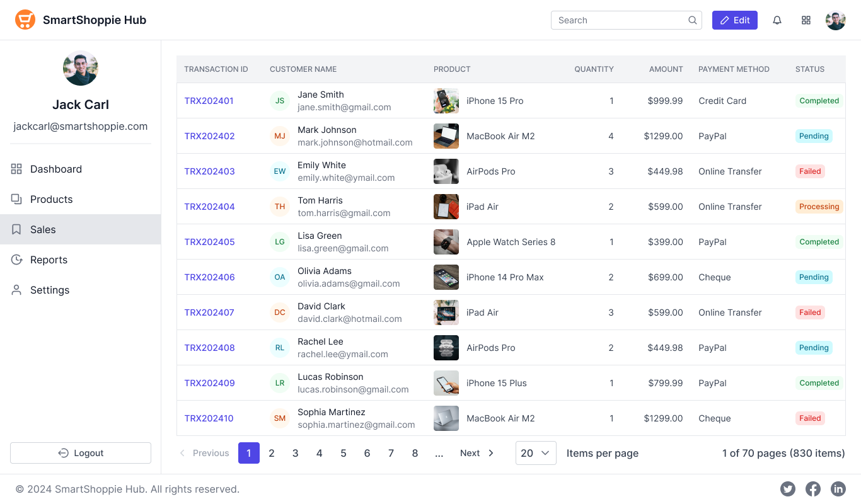The width and height of the screenshot is (861, 504).
Task: Open Reports from the sidebar menu
Action: pyautogui.click(x=49, y=260)
